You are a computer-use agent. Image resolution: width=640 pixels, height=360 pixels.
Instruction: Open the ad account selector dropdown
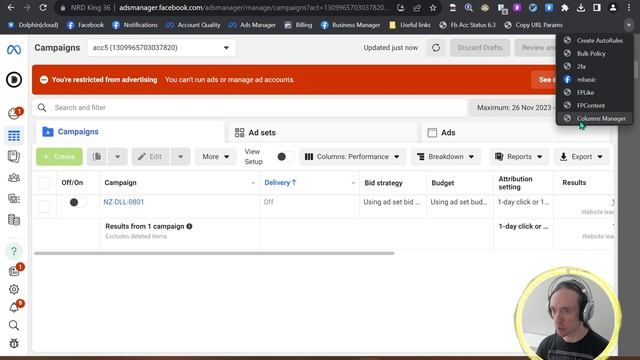tap(161, 48)
